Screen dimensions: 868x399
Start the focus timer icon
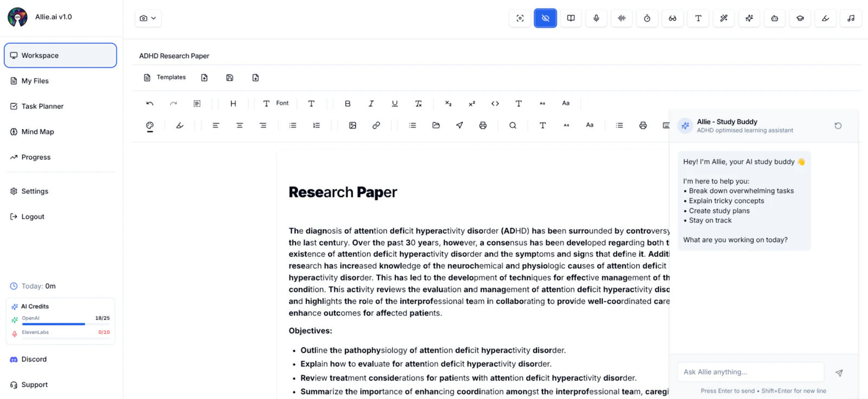(x=647, y=18)
